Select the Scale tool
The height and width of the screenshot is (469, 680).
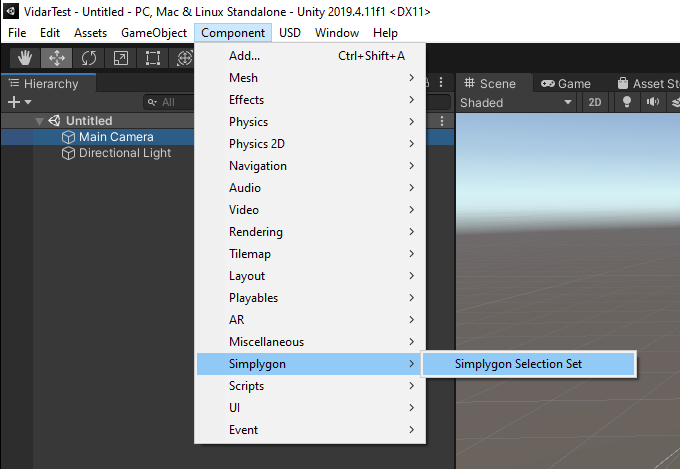tap(120, 58)
